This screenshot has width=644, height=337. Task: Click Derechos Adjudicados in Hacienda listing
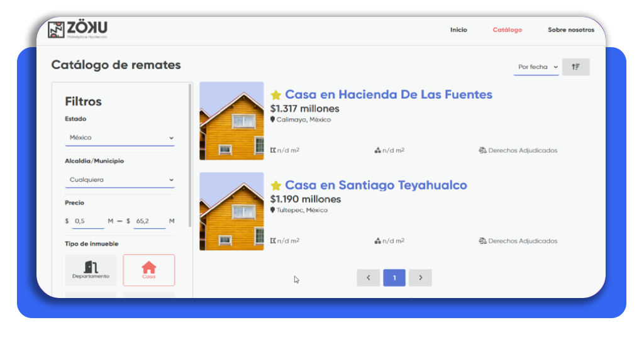click(523, 150)
